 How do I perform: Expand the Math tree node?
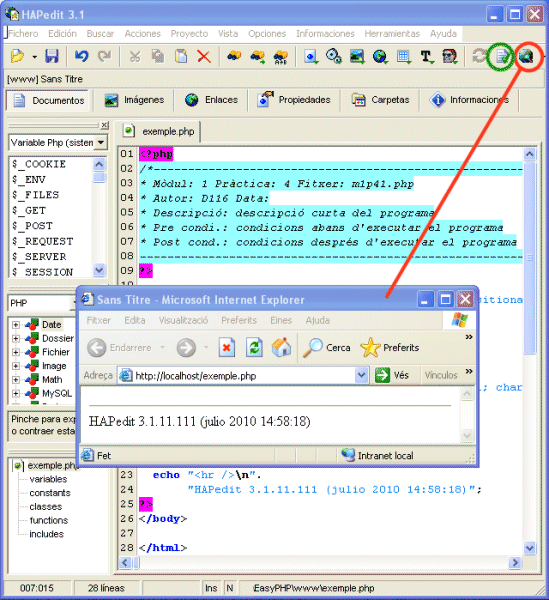click(16, 380)
